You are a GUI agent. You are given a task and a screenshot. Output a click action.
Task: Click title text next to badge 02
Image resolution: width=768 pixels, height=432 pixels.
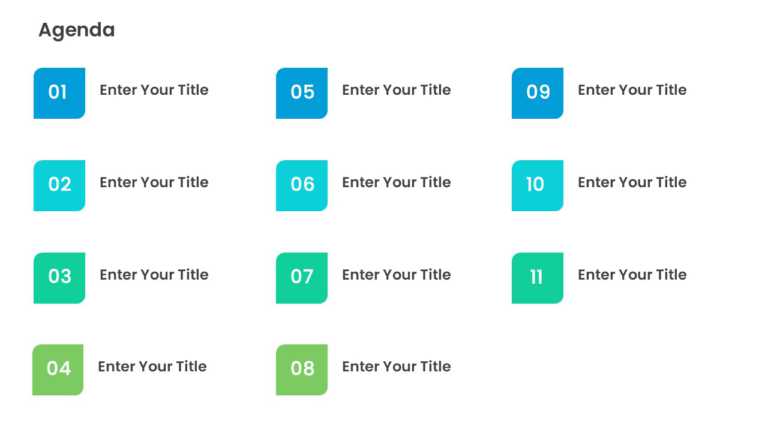click(154, 182)
